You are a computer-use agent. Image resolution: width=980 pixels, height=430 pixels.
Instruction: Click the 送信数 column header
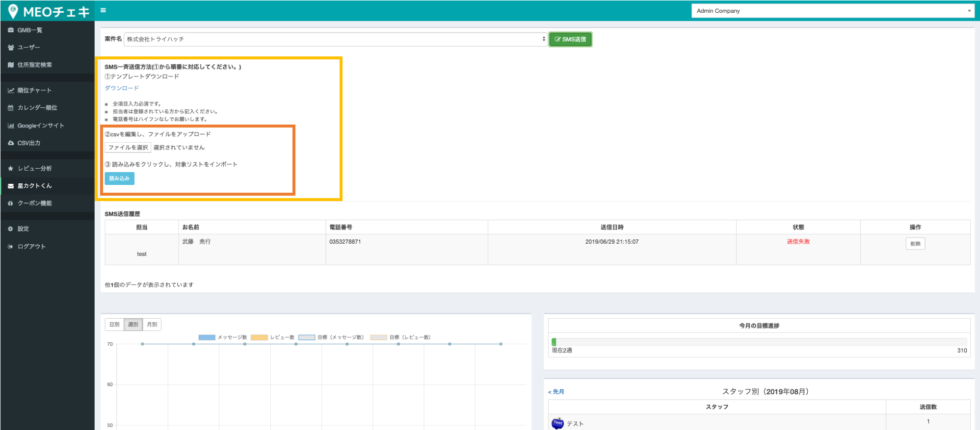(928, 407)
